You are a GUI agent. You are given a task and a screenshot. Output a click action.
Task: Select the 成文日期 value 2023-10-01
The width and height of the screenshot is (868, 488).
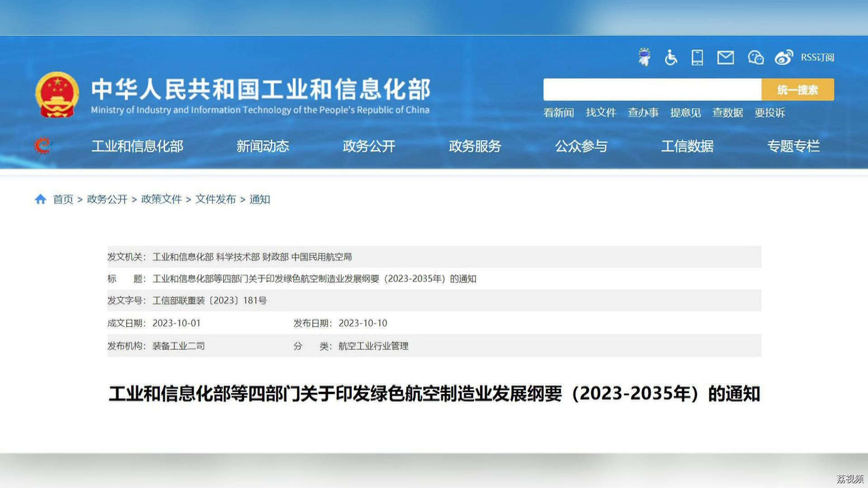(177, 323)
